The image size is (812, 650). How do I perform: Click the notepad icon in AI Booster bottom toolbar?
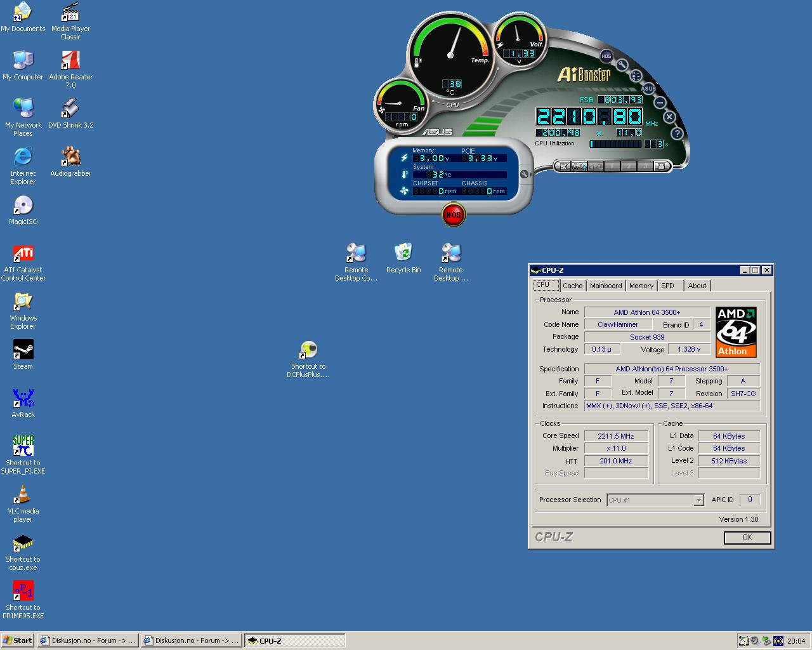pyautogui.click(x=562, y=166)
